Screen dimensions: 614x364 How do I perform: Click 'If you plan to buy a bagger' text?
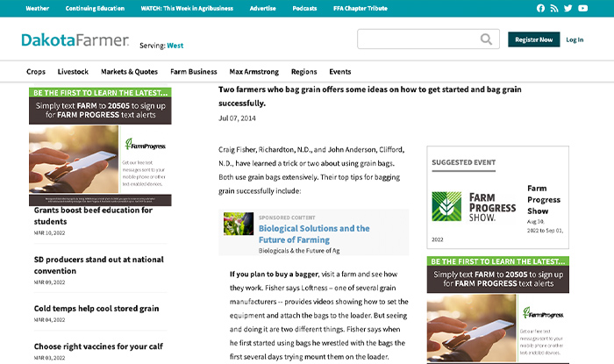pyautogui.click(x=274, y=274)
